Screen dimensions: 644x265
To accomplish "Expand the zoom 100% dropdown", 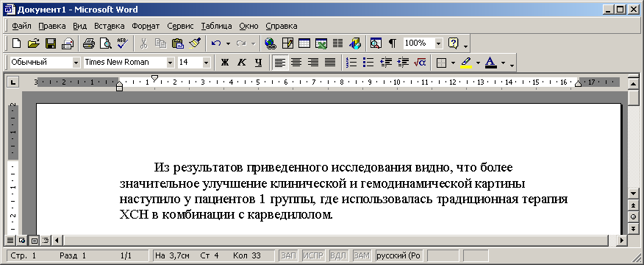I will pos(439,43).
